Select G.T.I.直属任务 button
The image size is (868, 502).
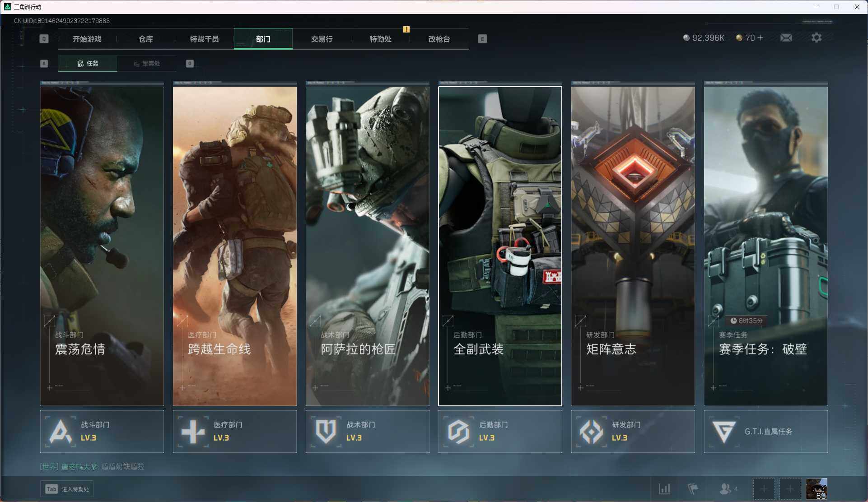pos(766,432)
